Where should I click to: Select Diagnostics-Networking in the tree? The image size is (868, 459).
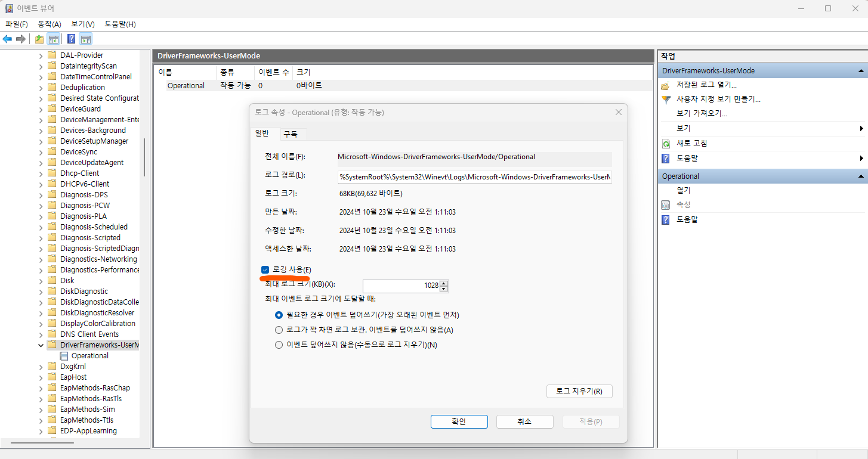[x=98, y=259]
